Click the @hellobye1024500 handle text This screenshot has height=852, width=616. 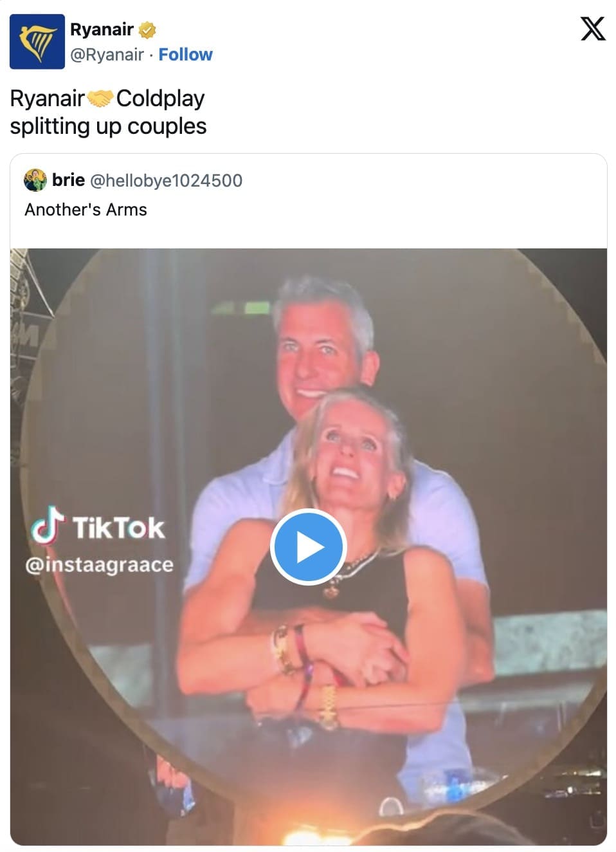click(x=165, y=181)
